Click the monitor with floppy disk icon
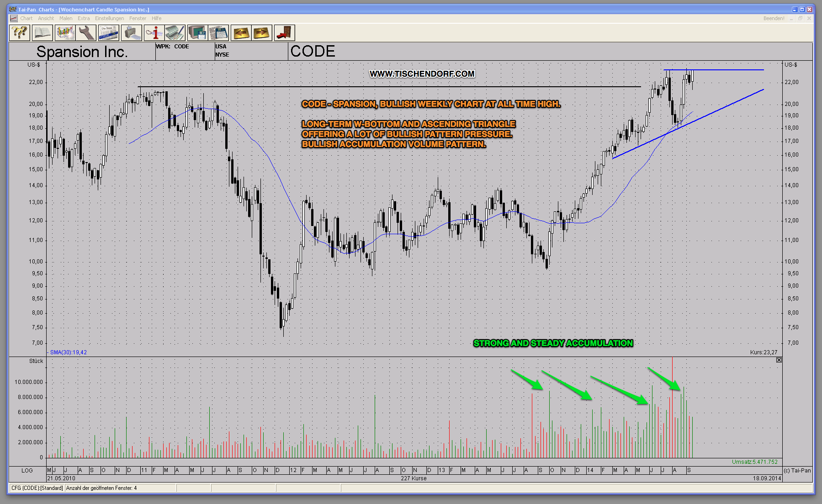The width and height of the screenshot is (822, 504). (x=197, y=33)
